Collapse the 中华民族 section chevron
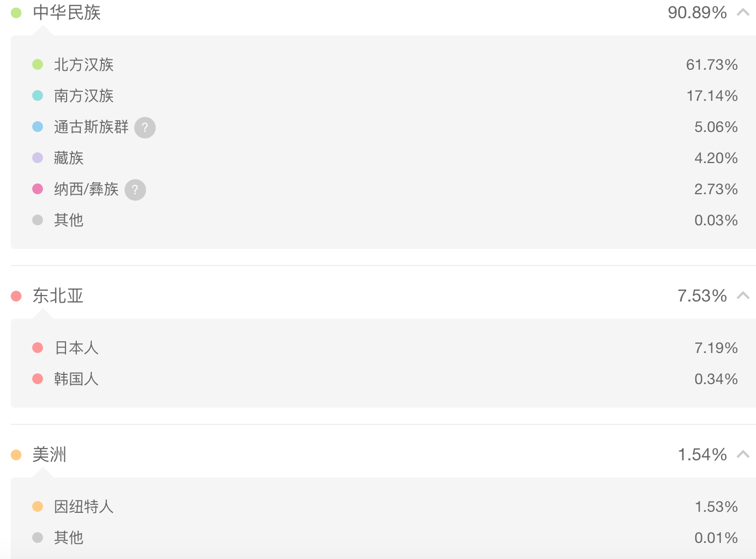Screen dimensions: 756x559 [x=743, y=12]
